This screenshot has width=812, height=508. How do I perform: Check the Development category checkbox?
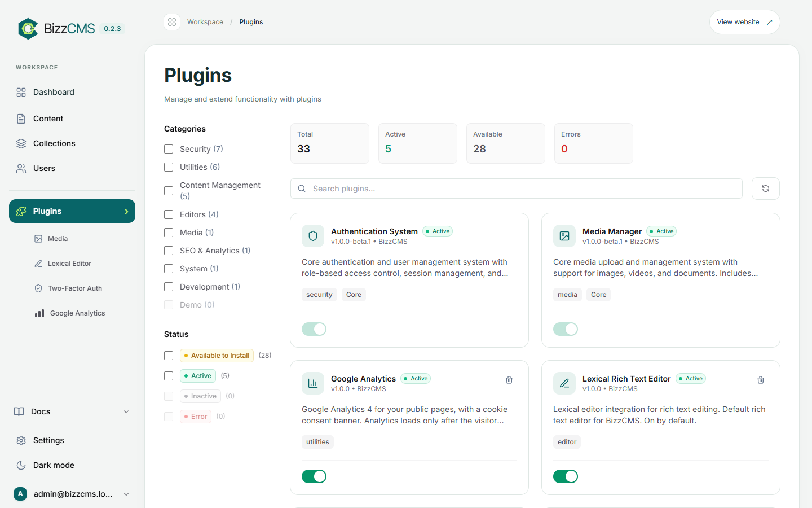click(169, 287)
